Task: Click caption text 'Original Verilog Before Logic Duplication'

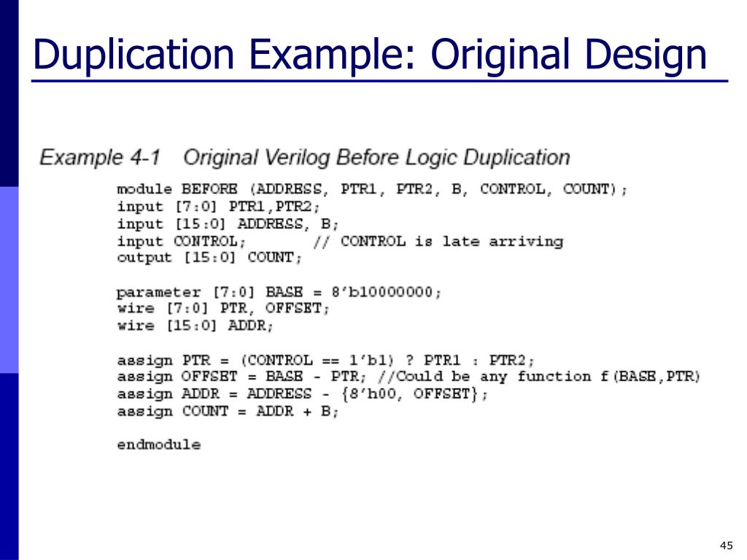Action: pyautogui.click(x=377, y=157)
